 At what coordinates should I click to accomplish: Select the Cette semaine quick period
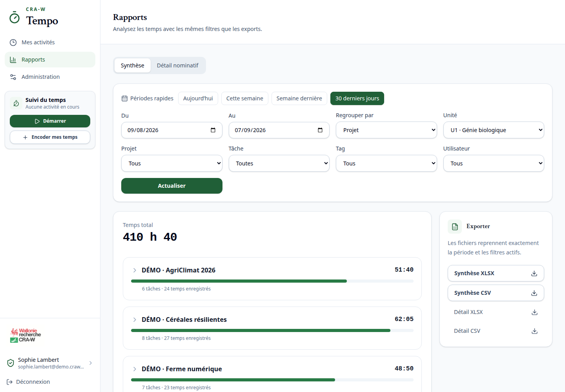(x=245, y=98)
